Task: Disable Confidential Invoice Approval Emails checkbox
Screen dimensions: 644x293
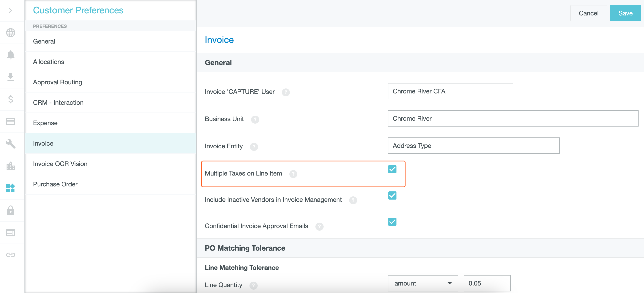Action: pyautogui.click(x=392, y=222)
